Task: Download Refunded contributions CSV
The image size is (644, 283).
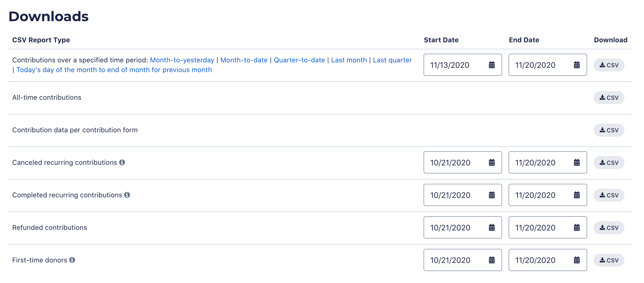Action: (609, 228)
